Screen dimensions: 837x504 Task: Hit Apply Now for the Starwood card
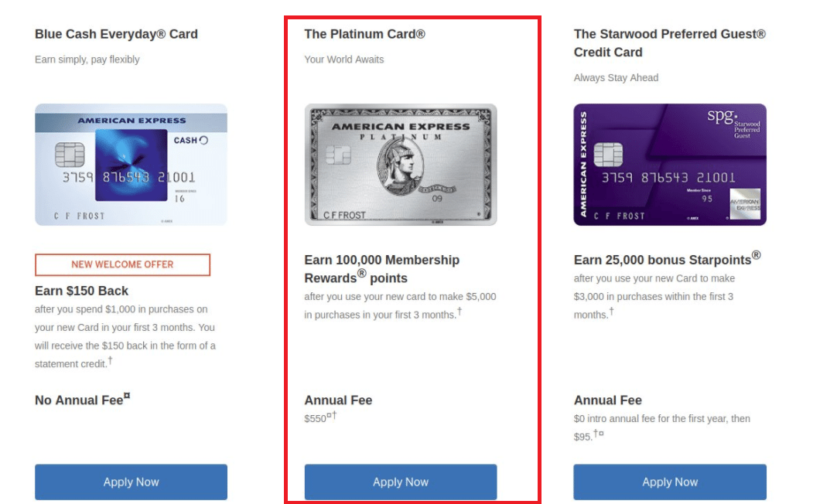point(670,482)
